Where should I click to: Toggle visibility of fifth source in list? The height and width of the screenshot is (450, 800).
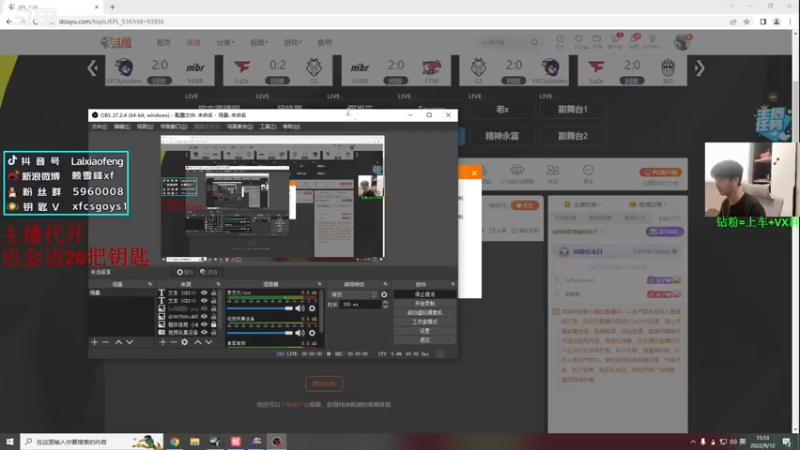pos(204,324)
